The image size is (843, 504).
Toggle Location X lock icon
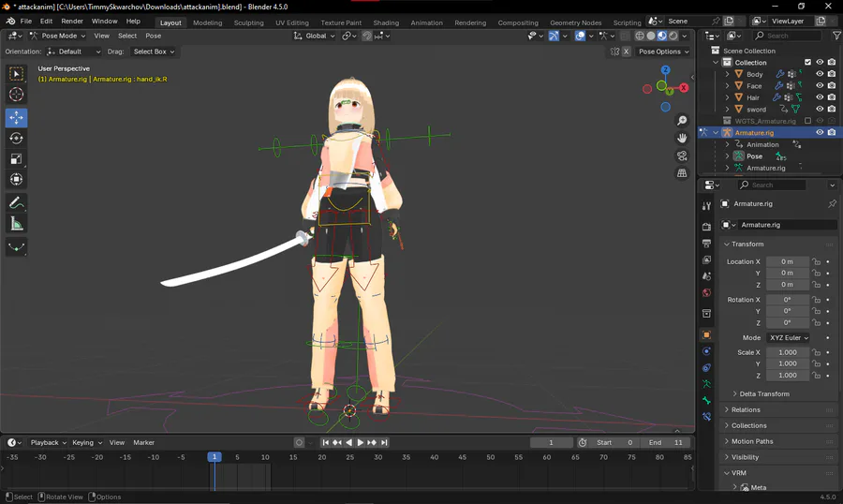pyautogui.click(x=816, y=262)
